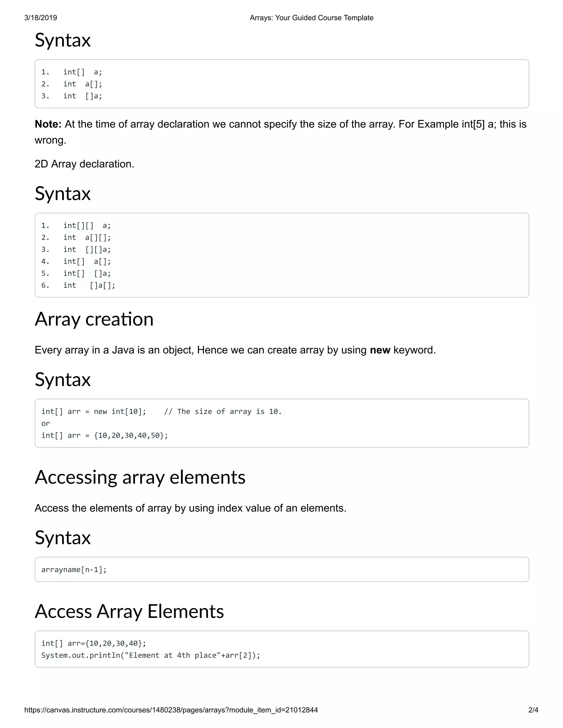Click the canvas.instructure.com URL in the footer
This screenshot has width=563, height=728.
tap(171, 710)
